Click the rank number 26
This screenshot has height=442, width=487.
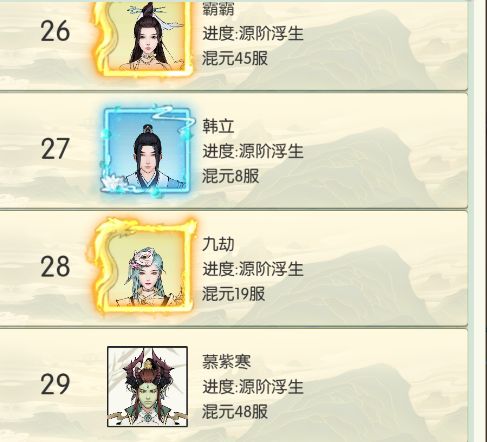[x=55, y=31]
